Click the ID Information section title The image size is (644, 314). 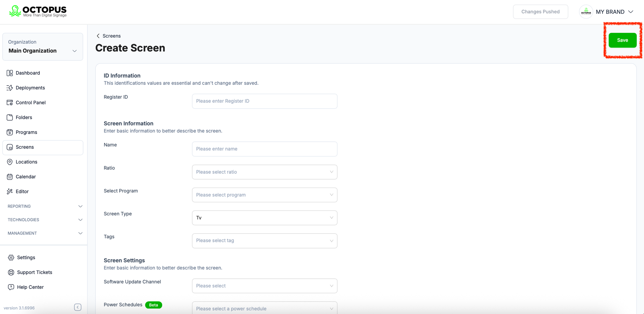pos(122,76)
